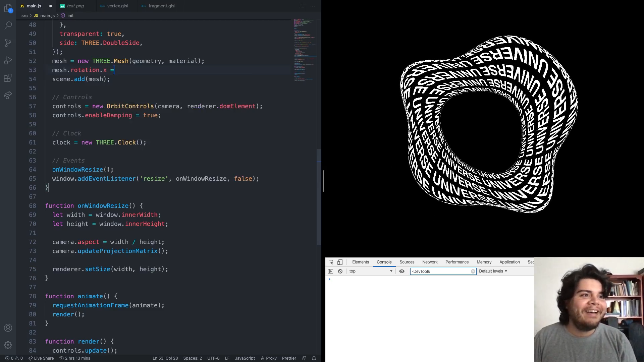
Task: Open the Run and Debug view
Action: tap(8, 60)
